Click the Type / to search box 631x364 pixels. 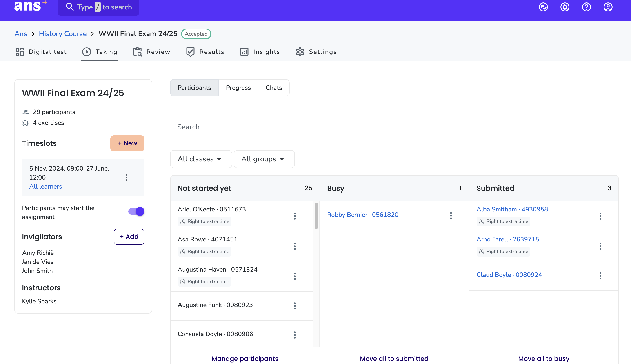pos(98,7)
